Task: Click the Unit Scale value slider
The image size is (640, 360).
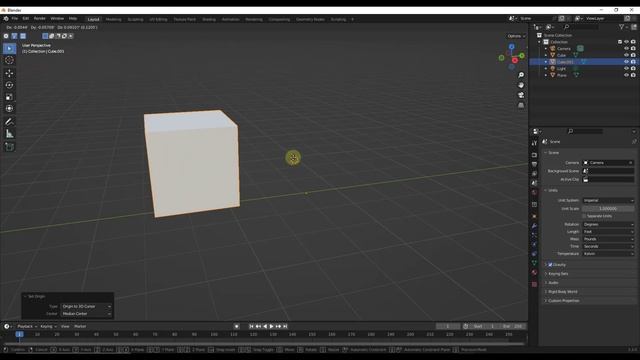Action: pos(608,209)
